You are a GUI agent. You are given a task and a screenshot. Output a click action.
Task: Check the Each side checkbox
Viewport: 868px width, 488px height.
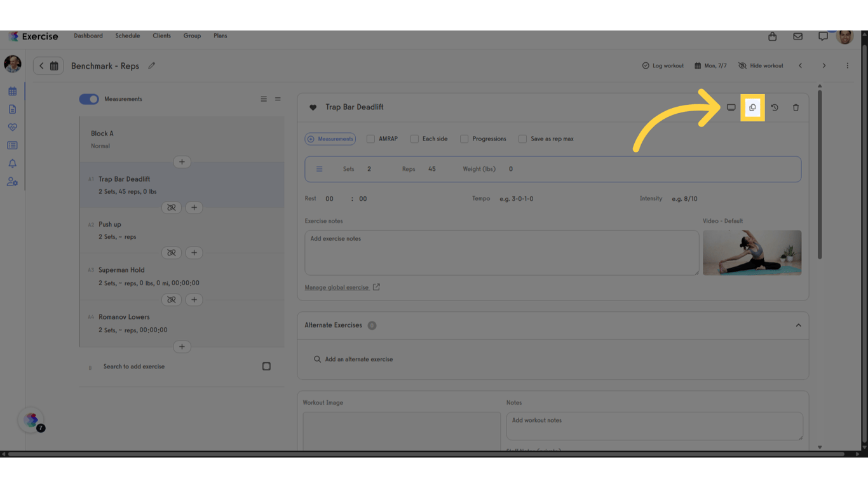click(414, 139)
